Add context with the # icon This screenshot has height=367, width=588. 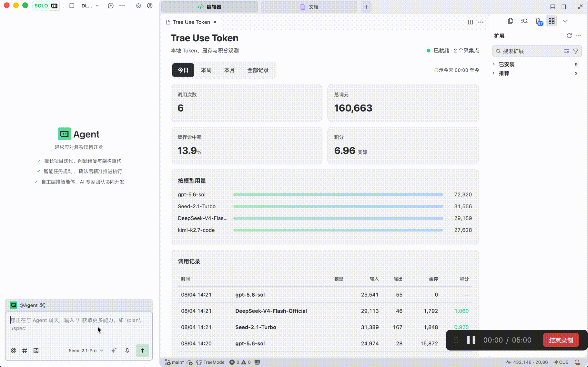[x=25, y=351]
